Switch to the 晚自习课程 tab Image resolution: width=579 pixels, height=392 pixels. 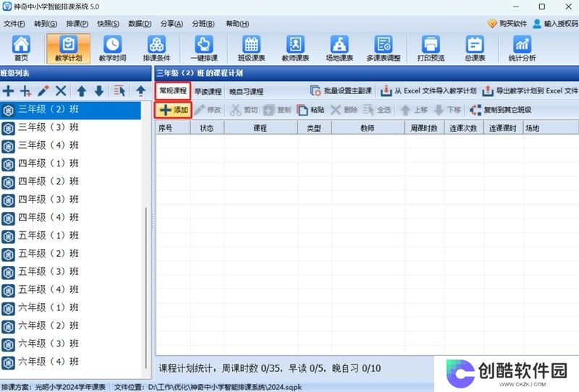click(246, 92)
